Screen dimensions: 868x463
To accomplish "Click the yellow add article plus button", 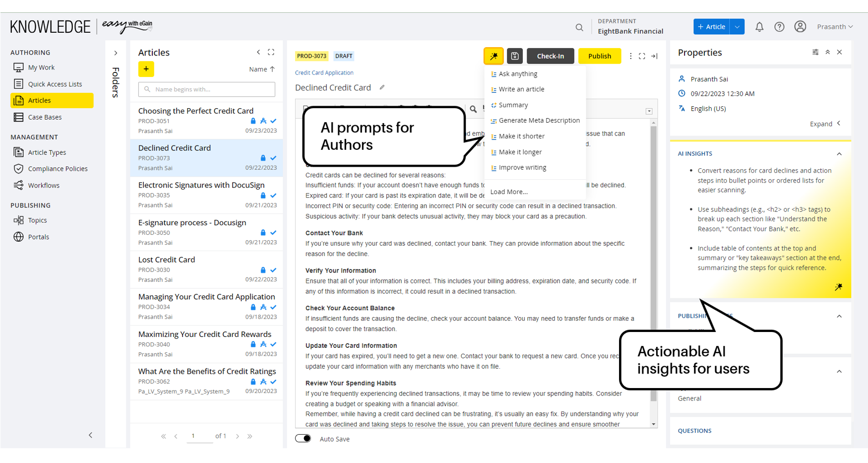I will tap(146, 69).
